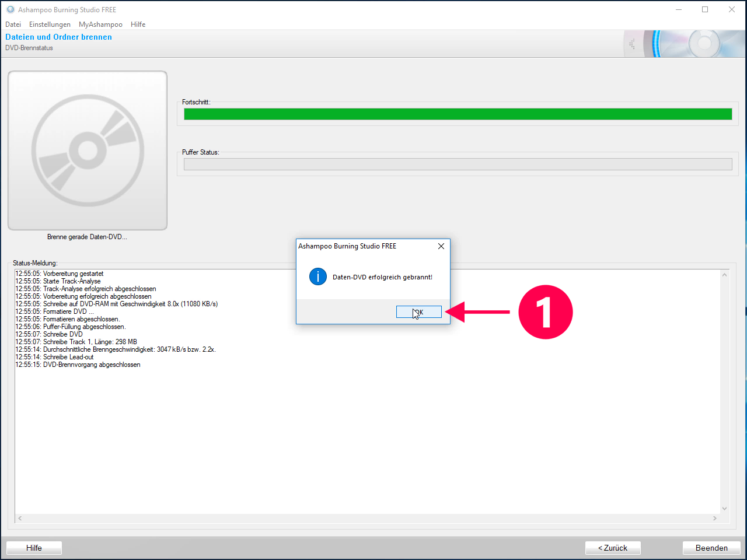Maximize the Ashampoo Burning Studio window

(x=705, y=9)
